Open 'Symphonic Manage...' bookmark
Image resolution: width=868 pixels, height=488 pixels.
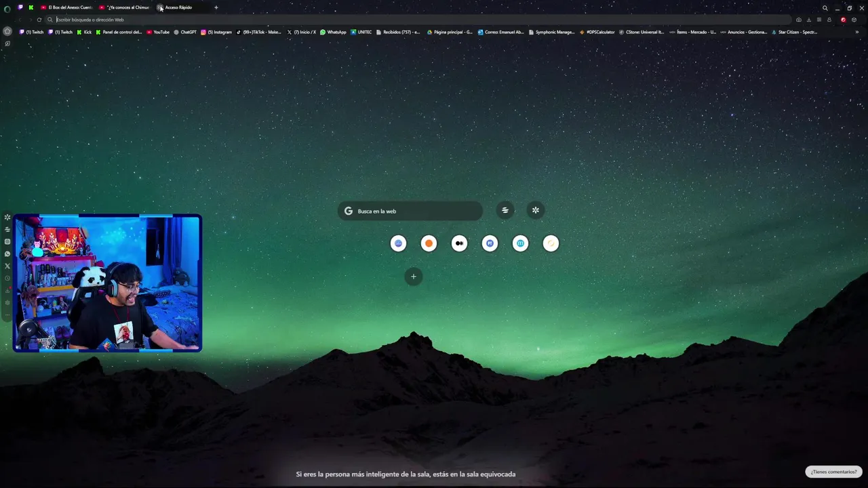(551, 32)
